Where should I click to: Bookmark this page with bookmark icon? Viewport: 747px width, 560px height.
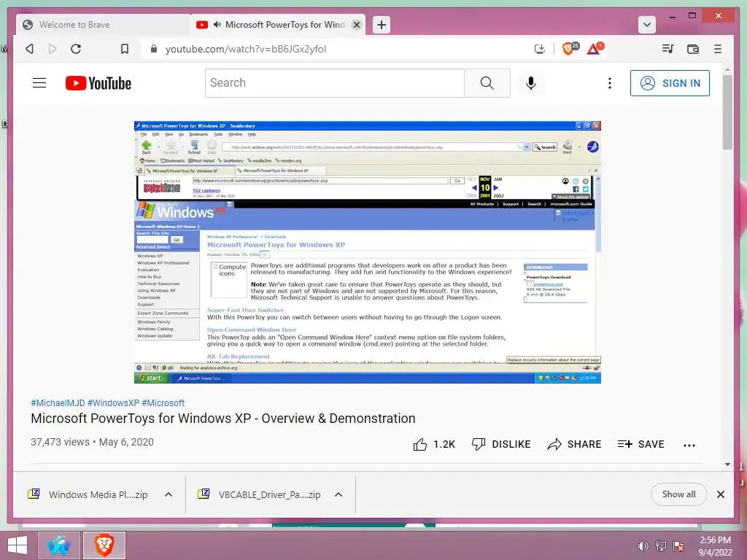pos(124,49)
